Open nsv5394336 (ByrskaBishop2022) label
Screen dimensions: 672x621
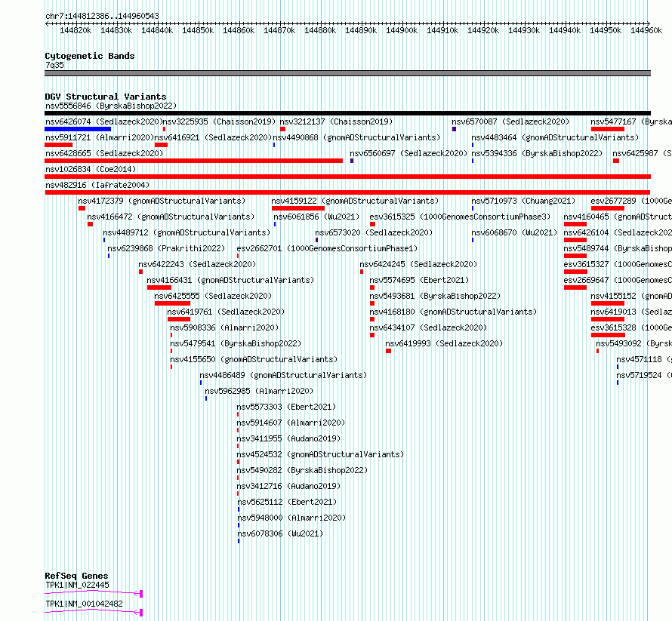pos(537,153)
